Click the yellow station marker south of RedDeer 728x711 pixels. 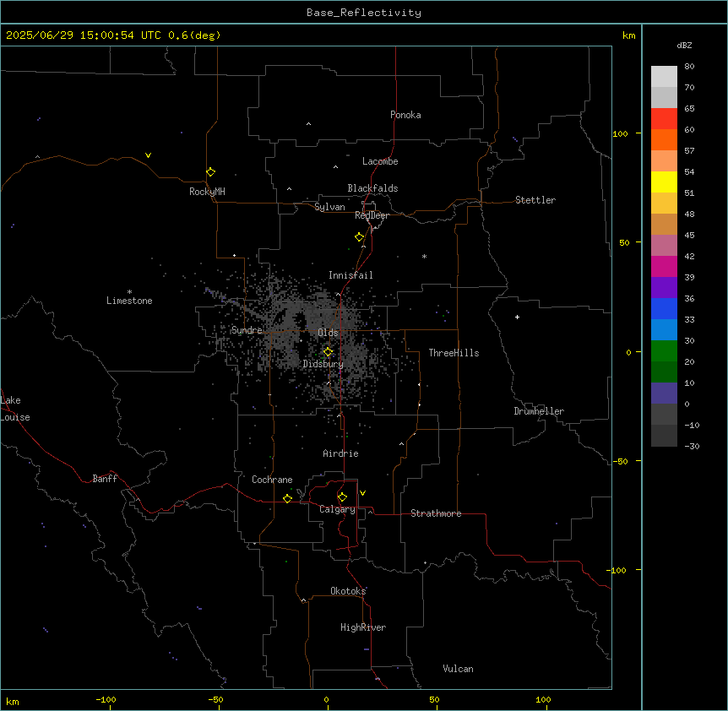pos(359,237)
